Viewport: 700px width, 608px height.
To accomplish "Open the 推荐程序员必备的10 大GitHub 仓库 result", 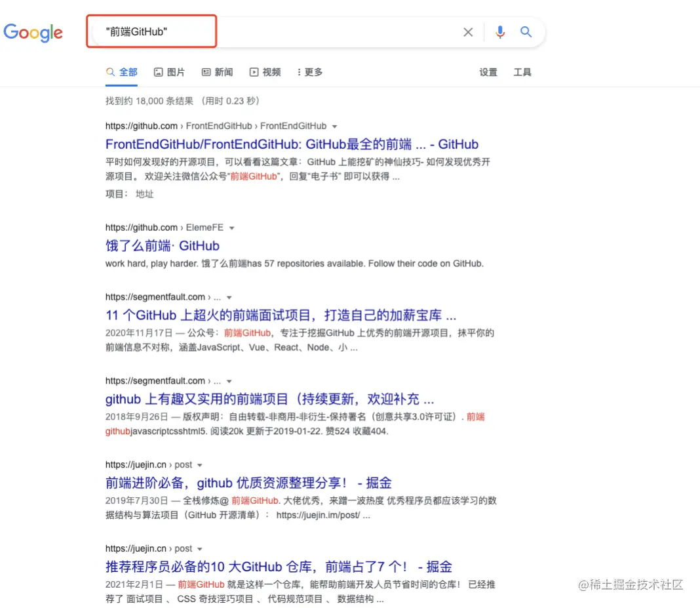I will click(x=279, y=567).
